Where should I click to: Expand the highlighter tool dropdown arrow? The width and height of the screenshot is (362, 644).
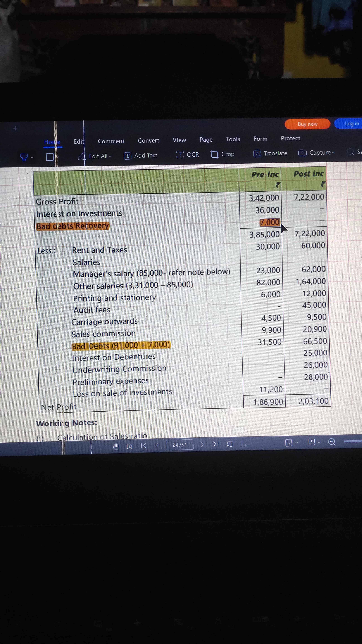point(32,157)
